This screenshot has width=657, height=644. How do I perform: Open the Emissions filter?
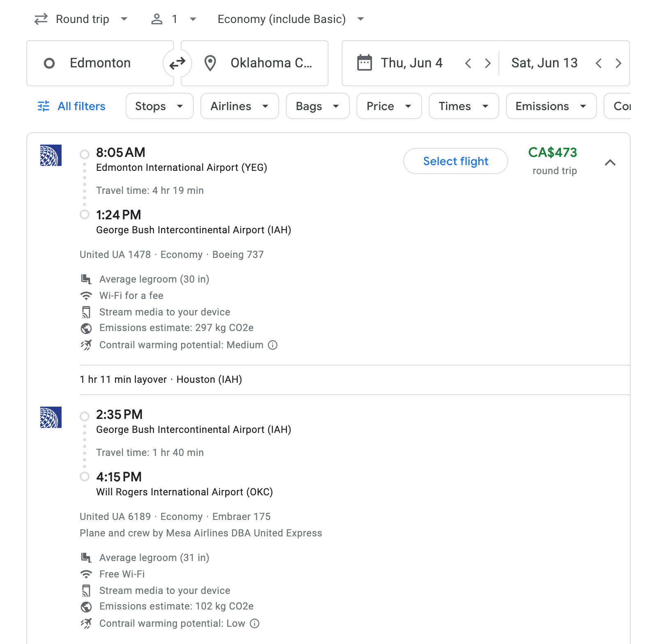pyautogui.click(x=551, y=106)
